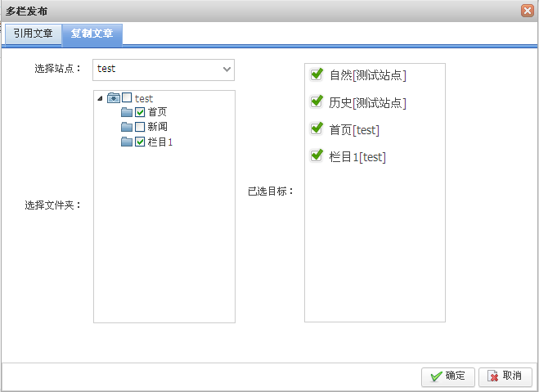Click the 首页 folder icon
Screen dimensions: 539x392
click(127, 112)
